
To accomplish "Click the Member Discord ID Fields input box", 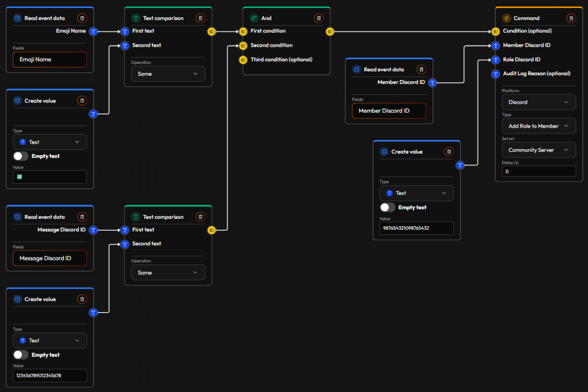I will (x=389, y=111).
